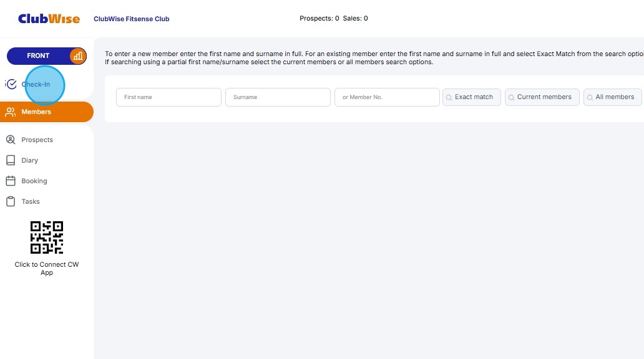Screen dimensions: 644x359
Task: Click the Connect CW App link
Action: click(x=47, y=269)
